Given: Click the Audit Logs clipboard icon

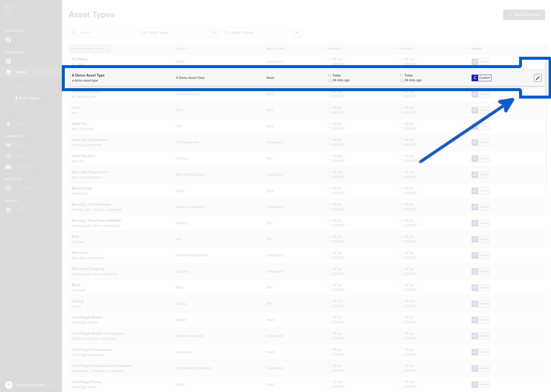Looking at the screenshot, I should coord(8,209).
